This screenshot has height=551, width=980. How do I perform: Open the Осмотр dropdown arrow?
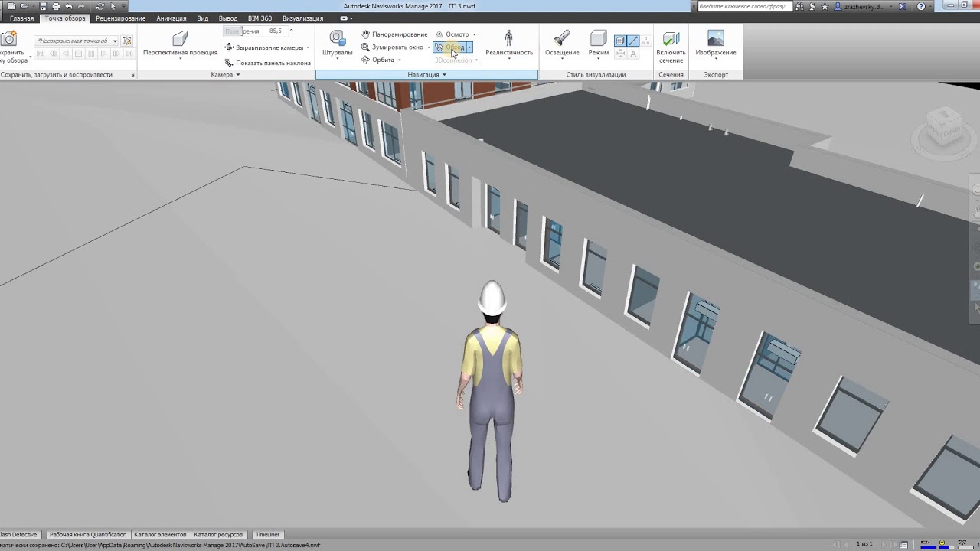click(x=474, y=34)
